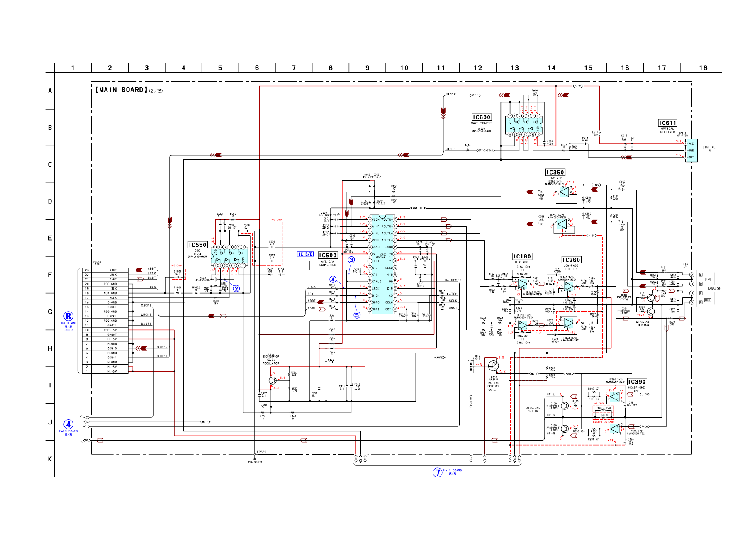
Task: Click the DA.RESET signal label
Action: click(453, 280)
